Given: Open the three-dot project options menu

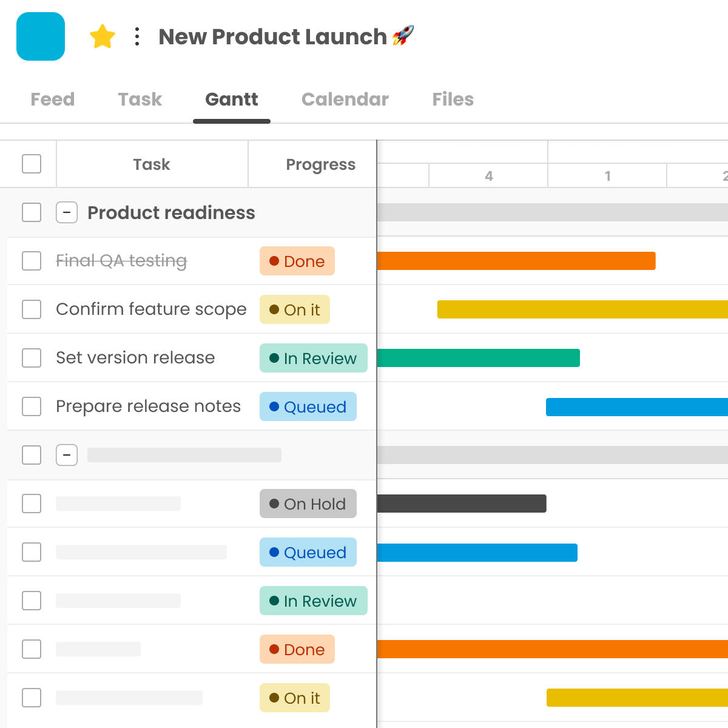Looking at the screenshot, I should [136, 36].
